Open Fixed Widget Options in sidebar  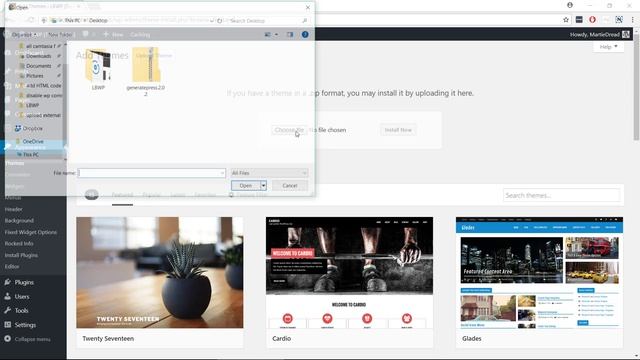tap(31, 232)
